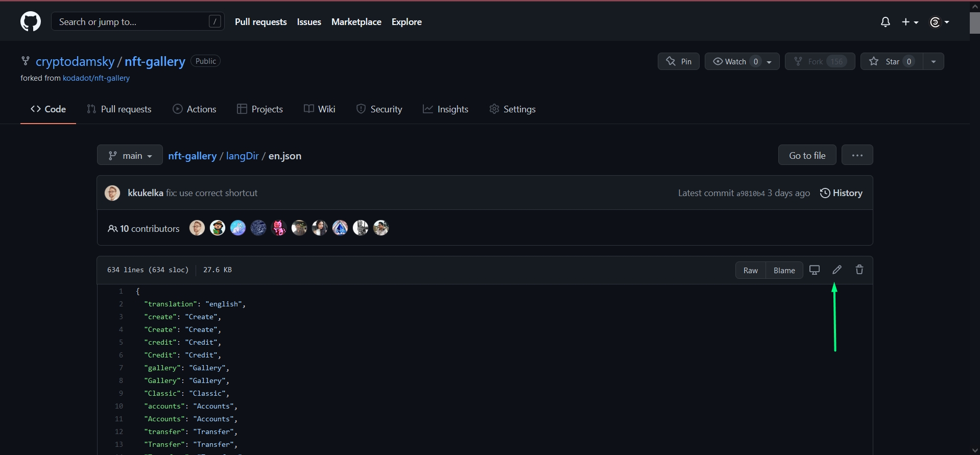Click the GitHub logo home icon
This screenshot has width=980, height=455.
tap(31, 22)
